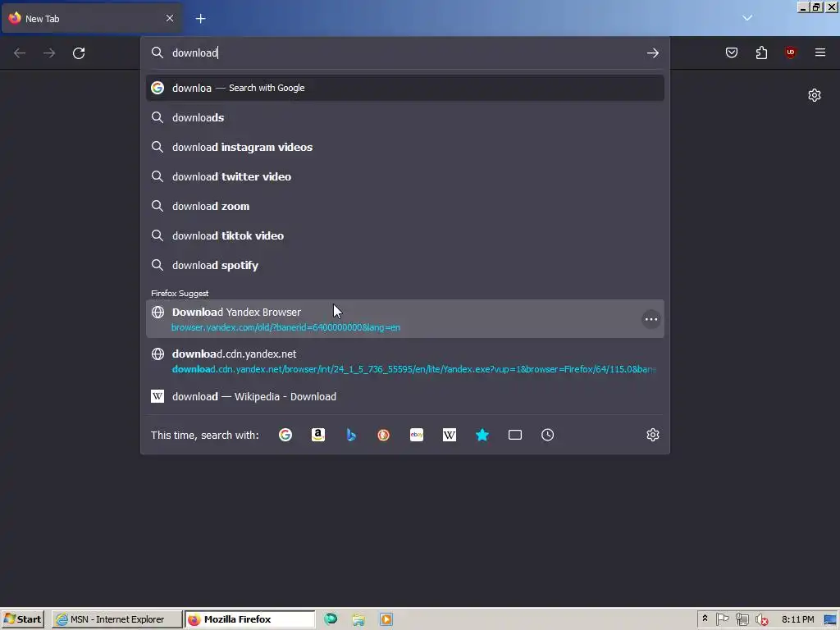Search this time with Amazon icon

click(318, 435)
